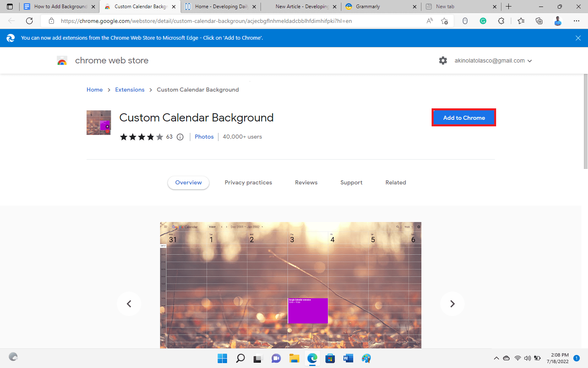Open the Support tab
This screenshot has height=368, width=588.
352,183
